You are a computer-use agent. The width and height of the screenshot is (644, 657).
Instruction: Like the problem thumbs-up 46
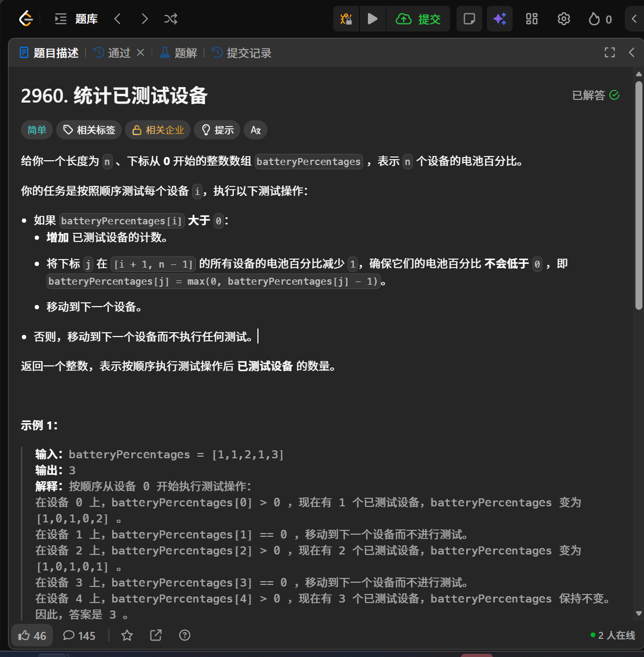(32, 636)
